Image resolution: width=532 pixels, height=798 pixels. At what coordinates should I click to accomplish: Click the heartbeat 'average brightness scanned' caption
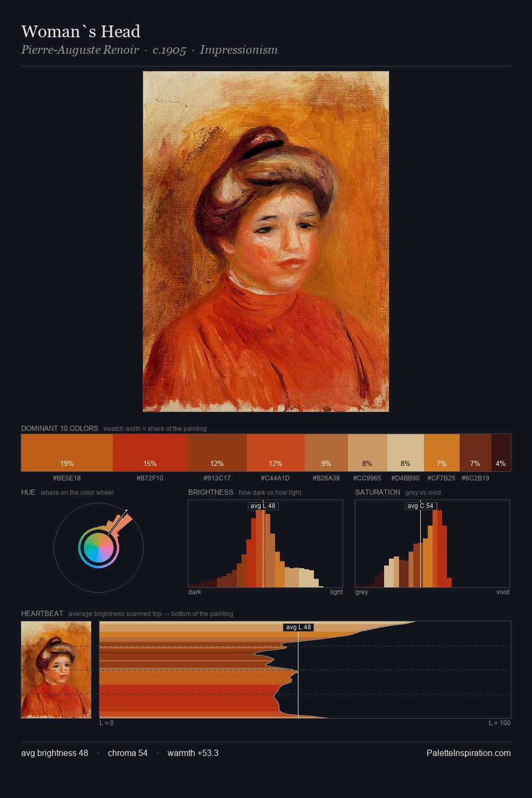(x=151, y=614)
